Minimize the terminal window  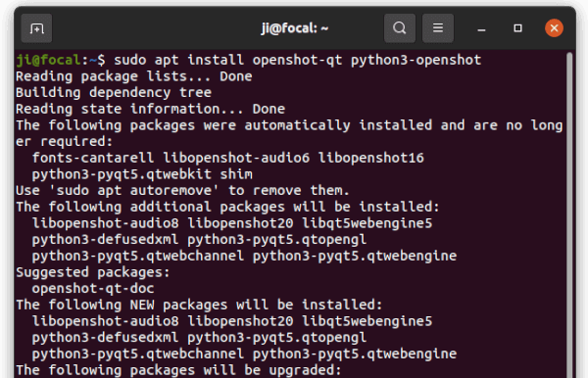(481, 28)
